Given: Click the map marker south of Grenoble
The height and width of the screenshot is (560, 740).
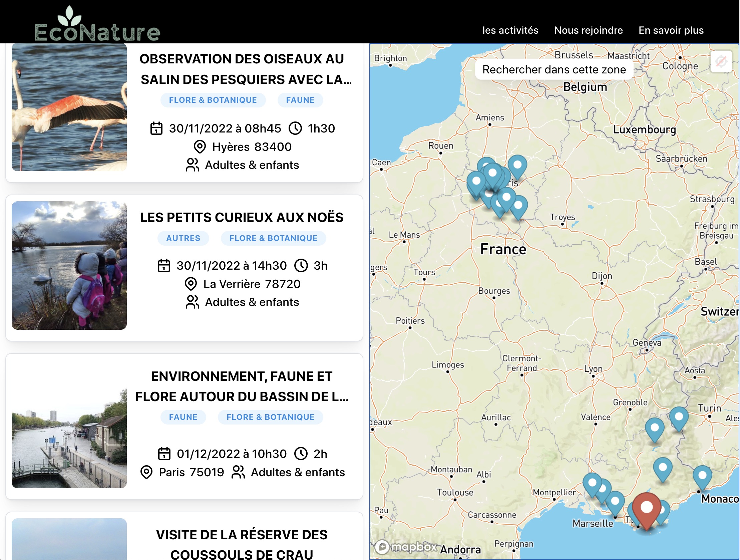Looking at the screenshot, I should 654,430.
